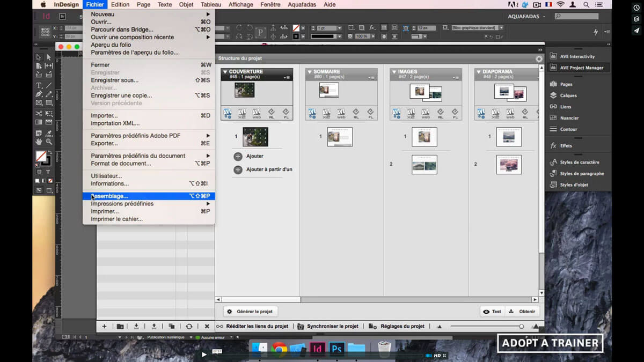Open the IMAGES article options menu
This screenshot has width=644, height=362.
tap(455, 78)
